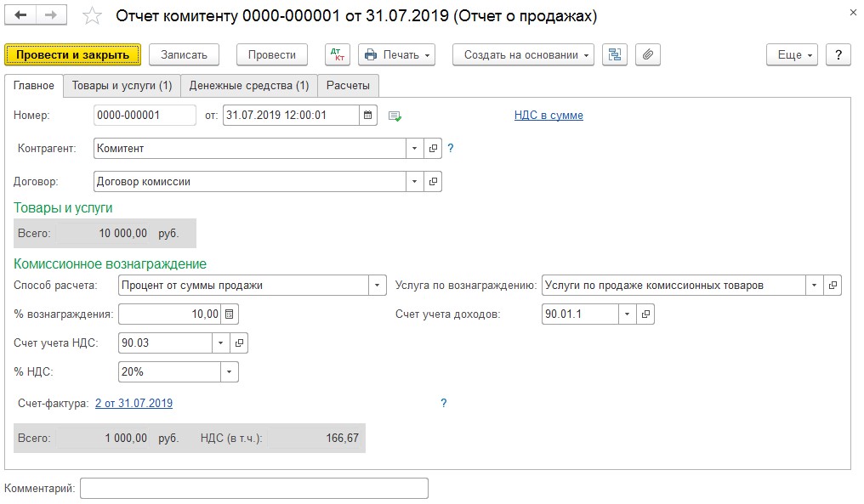Click the back navigation arrow
Image resolution: width=864 pixels, height=504 pixels.
tap(21, 16)
